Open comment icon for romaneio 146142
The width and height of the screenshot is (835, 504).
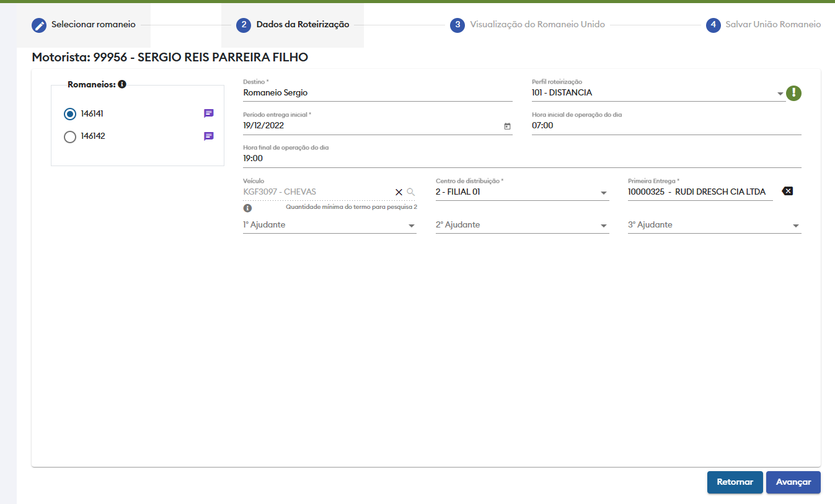click(x=209, y=136)
